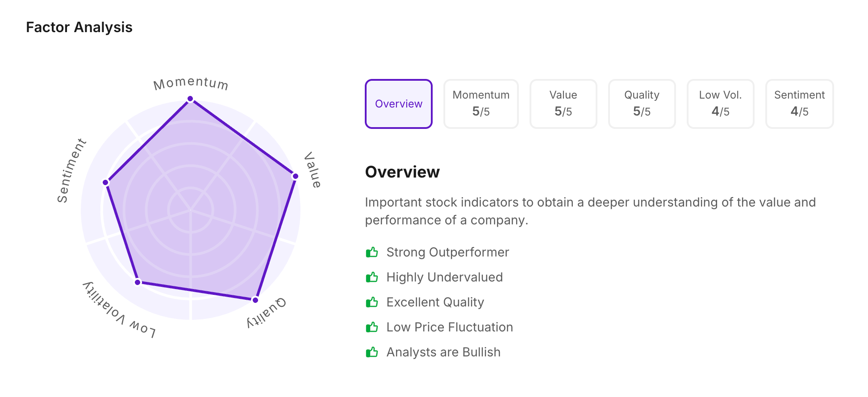Click the Sentiment data point on radar chart
This screenshot has height=397, width=868.
point(106,182)
